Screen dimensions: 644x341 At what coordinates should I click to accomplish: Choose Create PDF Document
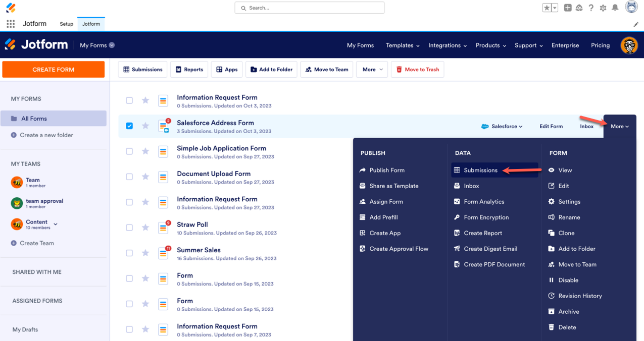click(489, 264)
